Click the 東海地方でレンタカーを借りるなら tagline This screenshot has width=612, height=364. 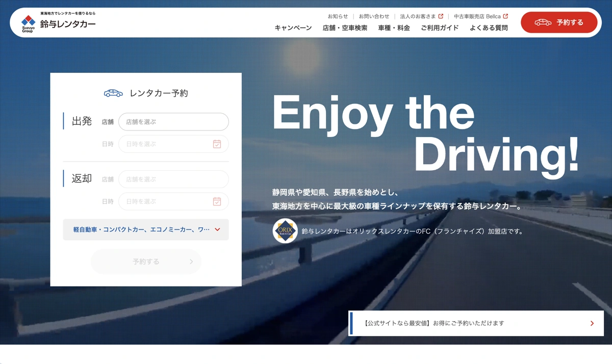pos(68,13)
